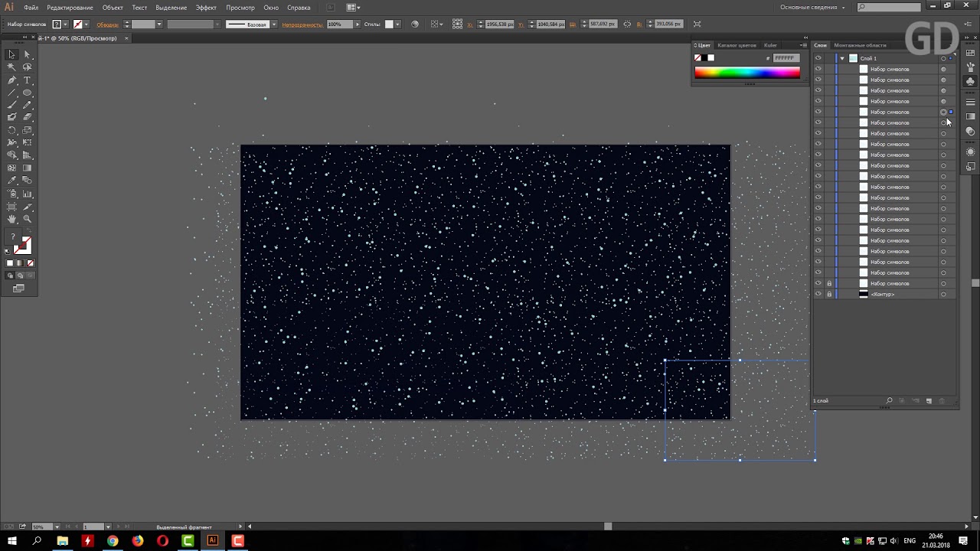Select the Ellipse tool
The image size is (980, 551).
[27, 93]
